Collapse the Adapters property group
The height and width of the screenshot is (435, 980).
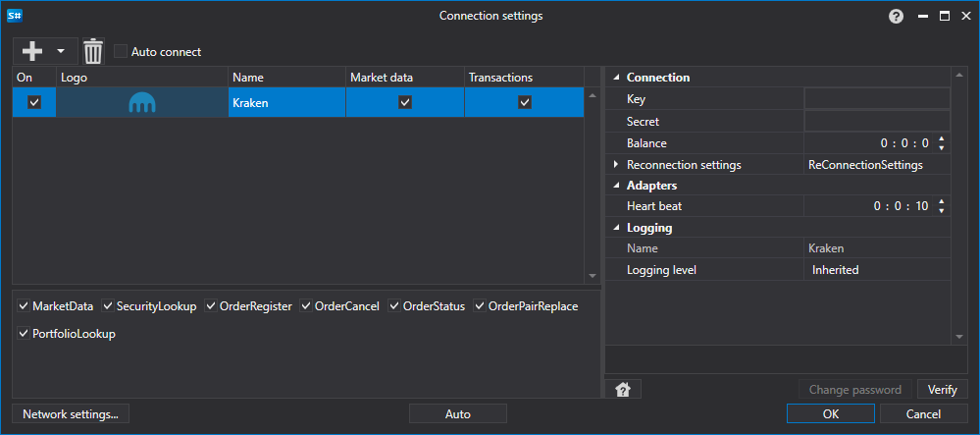tap(616, 186)
